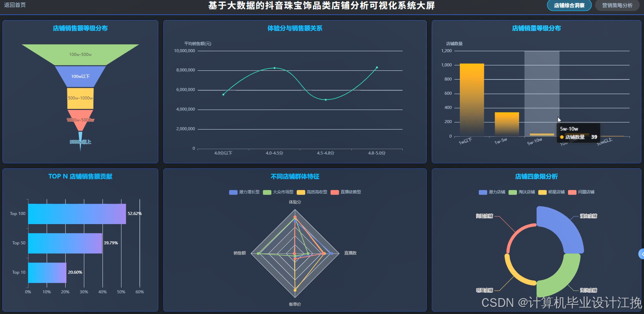
Task: Click the 淘汰店铺 callout label beside donut
Action: point(589,291)
